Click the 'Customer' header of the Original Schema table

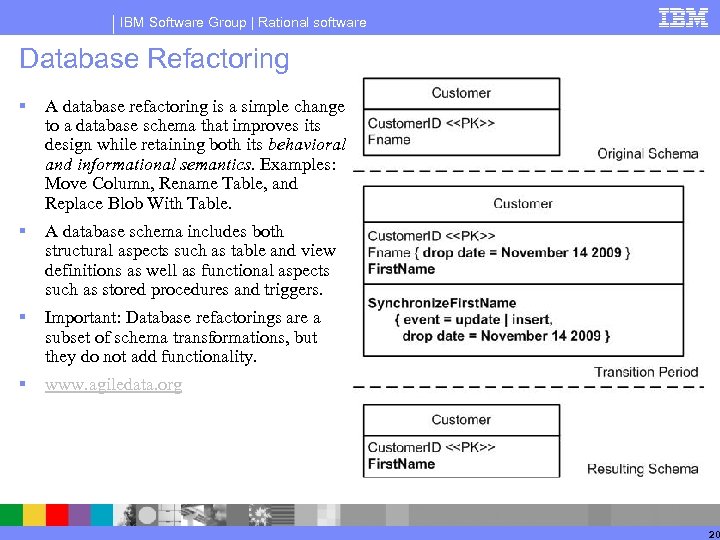(x=461, y=93)
